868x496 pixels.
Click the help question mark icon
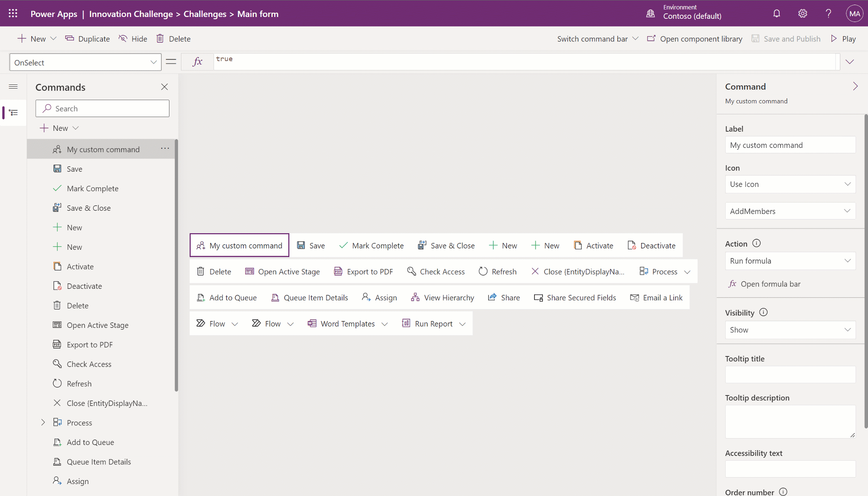pyautogui.click(x=828, y=14)
